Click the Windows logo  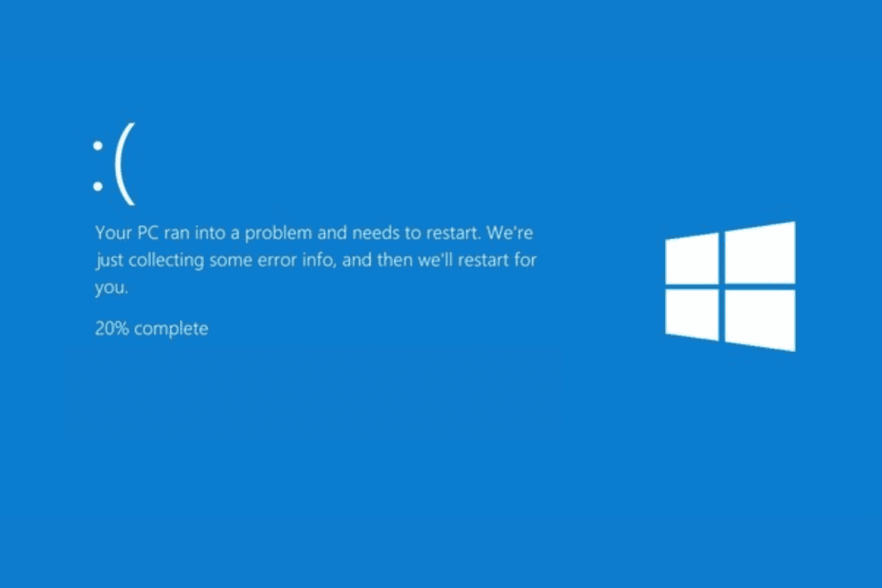point(730,286)
